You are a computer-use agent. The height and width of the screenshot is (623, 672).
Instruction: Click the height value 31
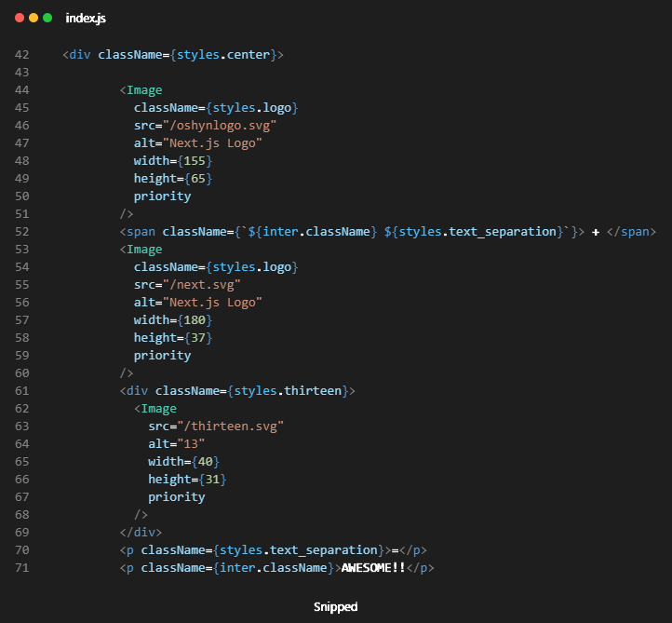click(x=212, y=480)
